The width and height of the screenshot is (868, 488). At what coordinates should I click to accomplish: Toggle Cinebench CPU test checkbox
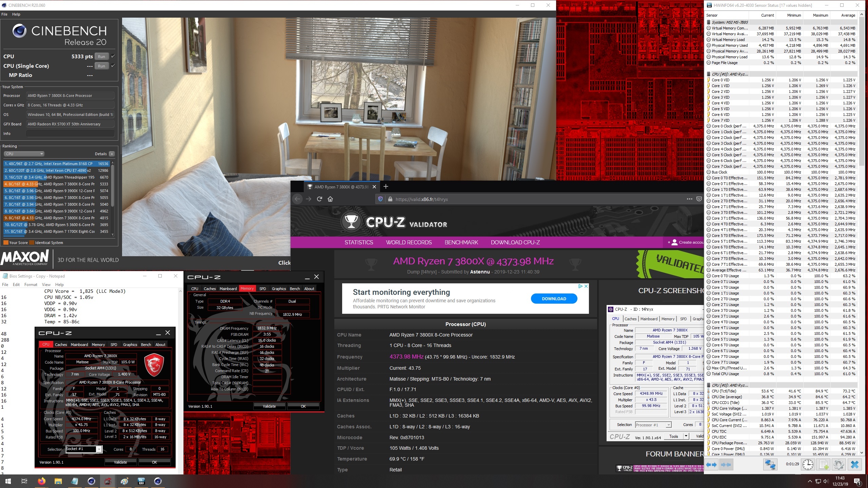[113, 56]
